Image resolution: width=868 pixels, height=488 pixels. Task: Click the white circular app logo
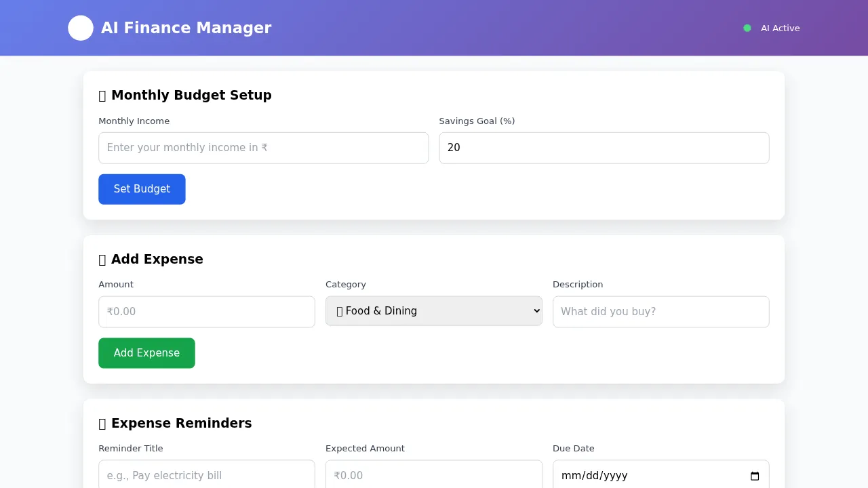[81, 28]
